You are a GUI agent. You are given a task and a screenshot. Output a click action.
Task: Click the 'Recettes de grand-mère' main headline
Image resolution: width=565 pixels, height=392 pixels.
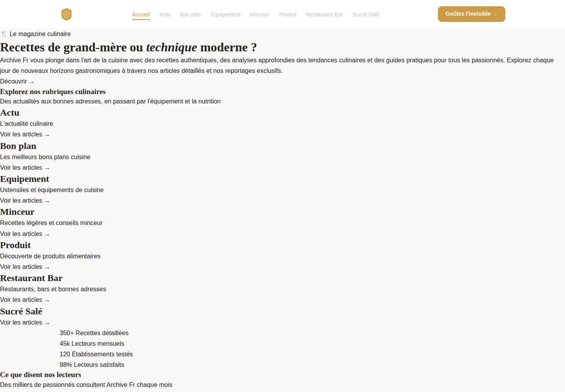point(128,47)
